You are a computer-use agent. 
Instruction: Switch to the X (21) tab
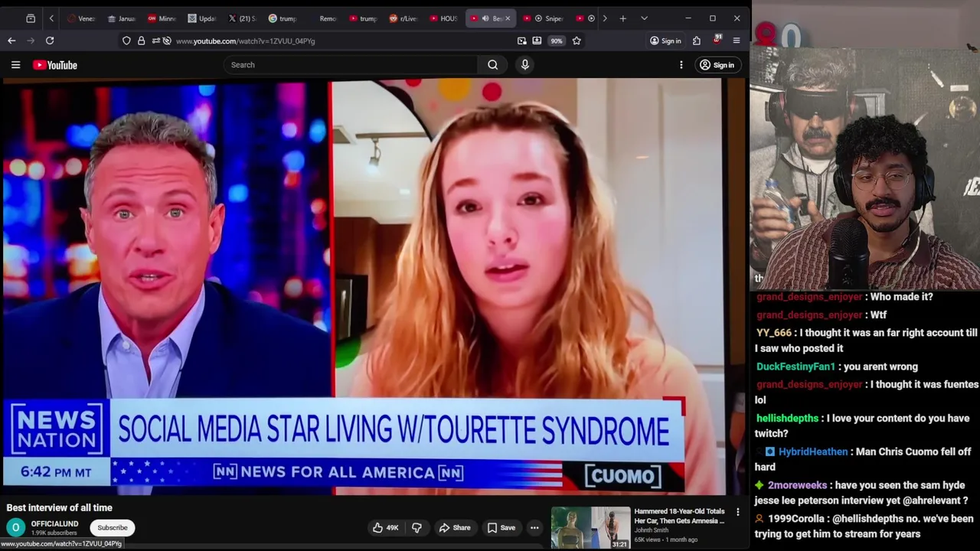click(242, 18)
